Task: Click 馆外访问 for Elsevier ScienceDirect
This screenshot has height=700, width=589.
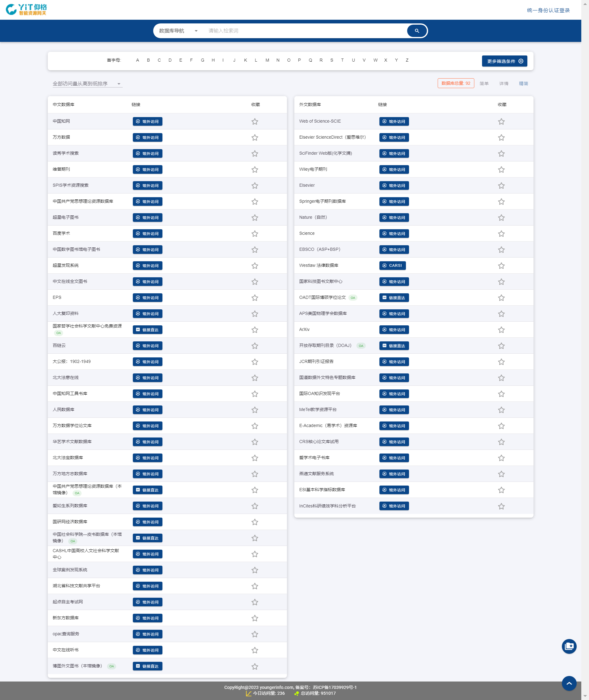Action: pos(394,137)
